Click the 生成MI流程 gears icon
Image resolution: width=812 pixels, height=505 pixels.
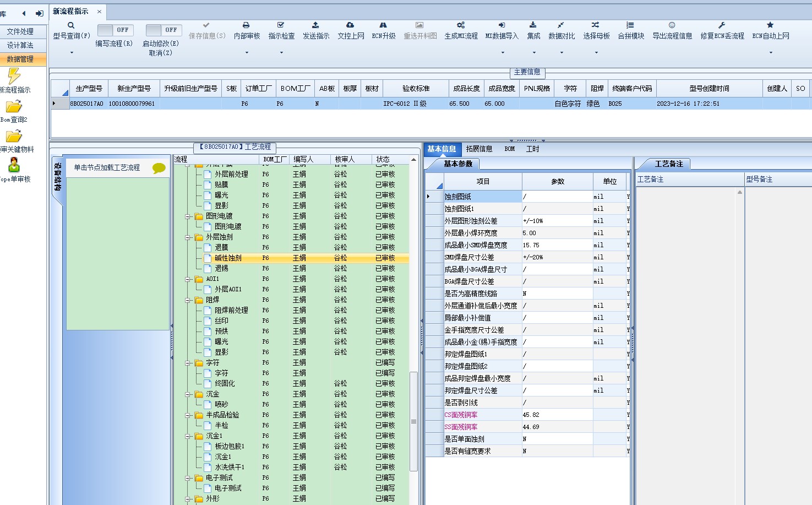461,25
